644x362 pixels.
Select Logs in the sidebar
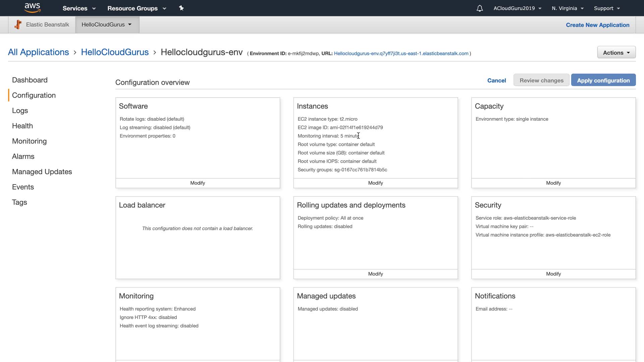pos(20,111)
